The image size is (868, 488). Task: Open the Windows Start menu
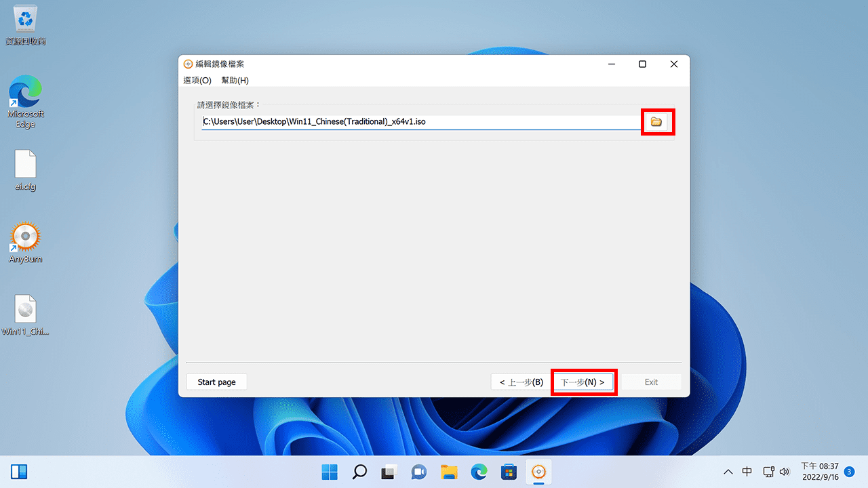click(330, 472)
